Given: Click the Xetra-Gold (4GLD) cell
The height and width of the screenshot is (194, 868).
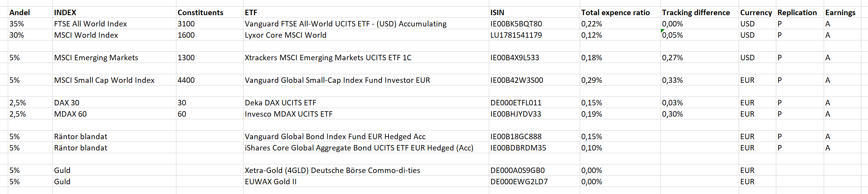Looking at the screenshot, I should 366,170.
